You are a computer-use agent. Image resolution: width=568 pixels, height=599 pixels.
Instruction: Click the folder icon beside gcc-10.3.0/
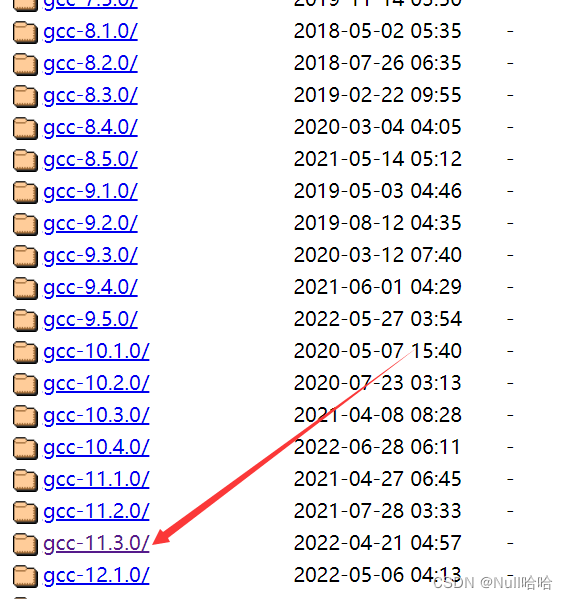click(x=25, y=417)
